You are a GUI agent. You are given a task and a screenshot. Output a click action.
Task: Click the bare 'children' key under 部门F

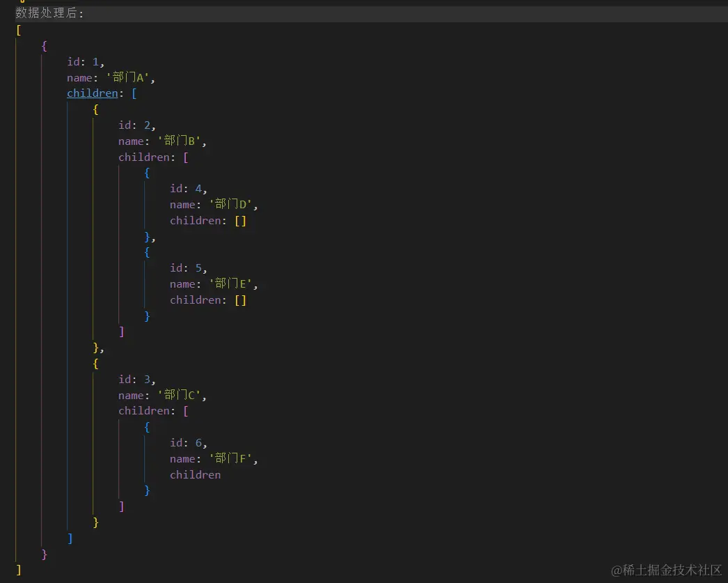pos(196,475)
